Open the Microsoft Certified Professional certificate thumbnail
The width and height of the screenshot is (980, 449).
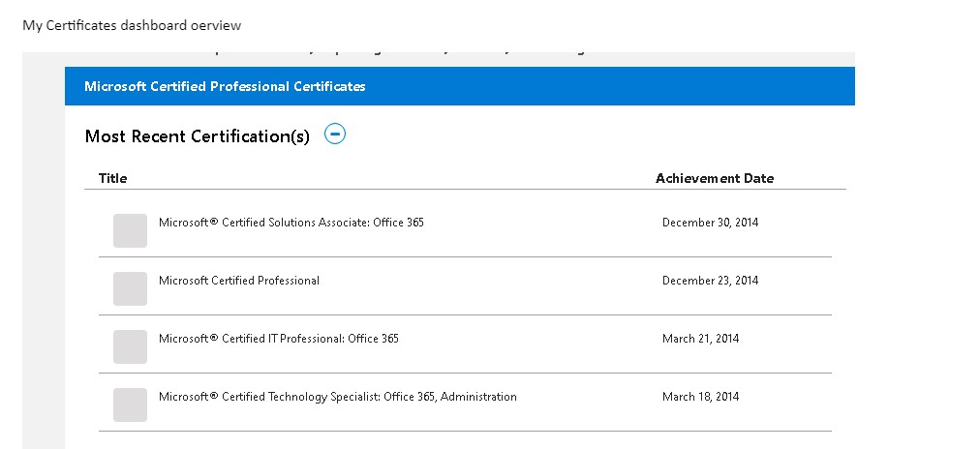[130, 288]
